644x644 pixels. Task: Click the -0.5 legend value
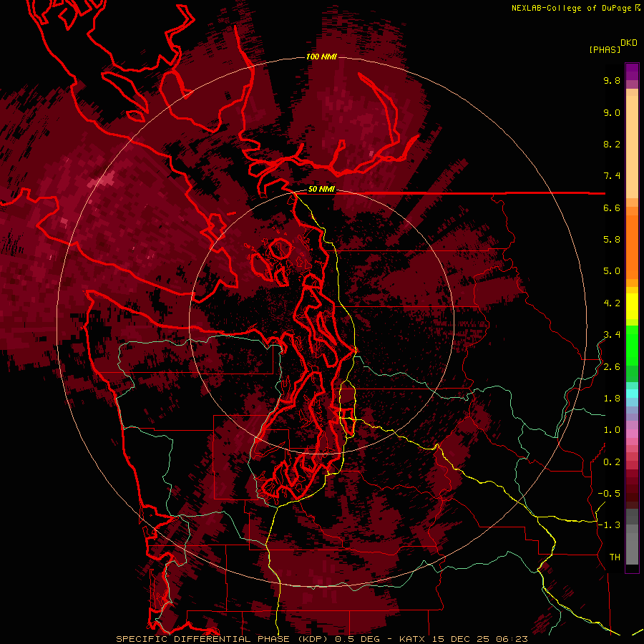[x=609, y=494]
